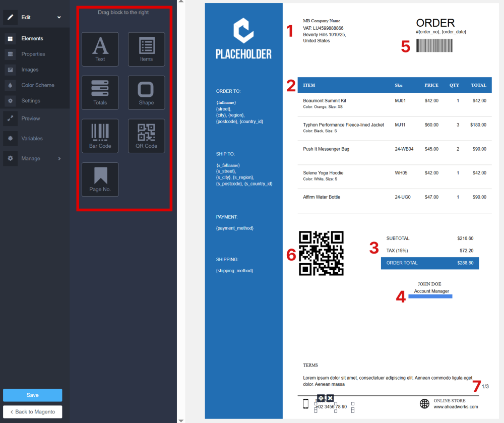This screenshot has height=423, width=504.
Task: Open the Color Scheme menu item
Action: pyautogui.click(x=38, y=85)
